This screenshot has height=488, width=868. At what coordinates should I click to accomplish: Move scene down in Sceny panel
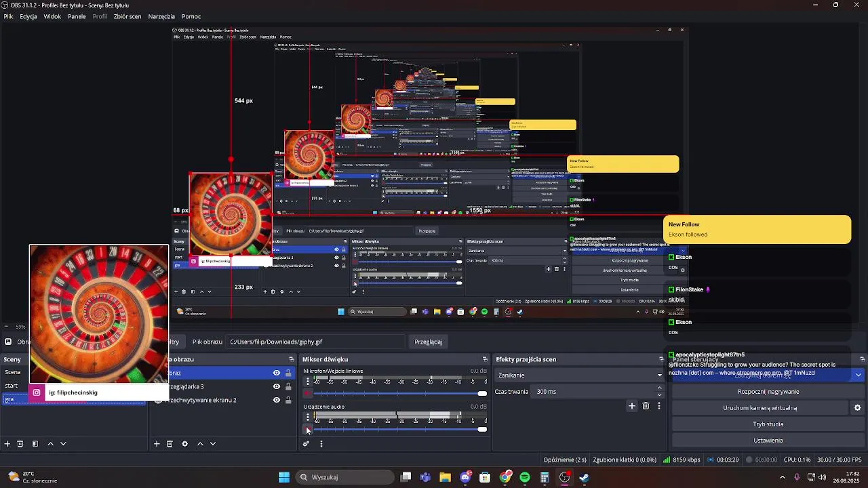[x=63, y=444]
